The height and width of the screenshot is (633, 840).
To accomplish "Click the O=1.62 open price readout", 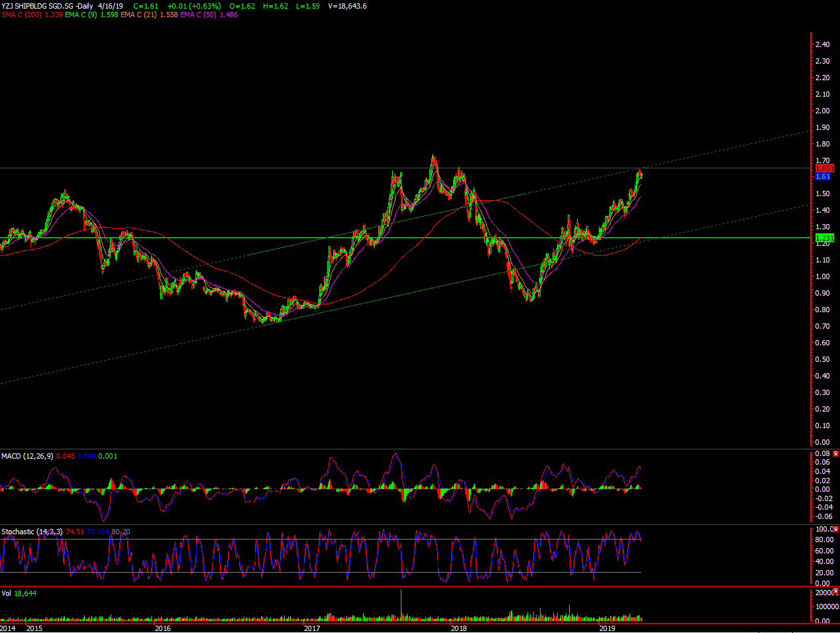I will click(242, 6).
